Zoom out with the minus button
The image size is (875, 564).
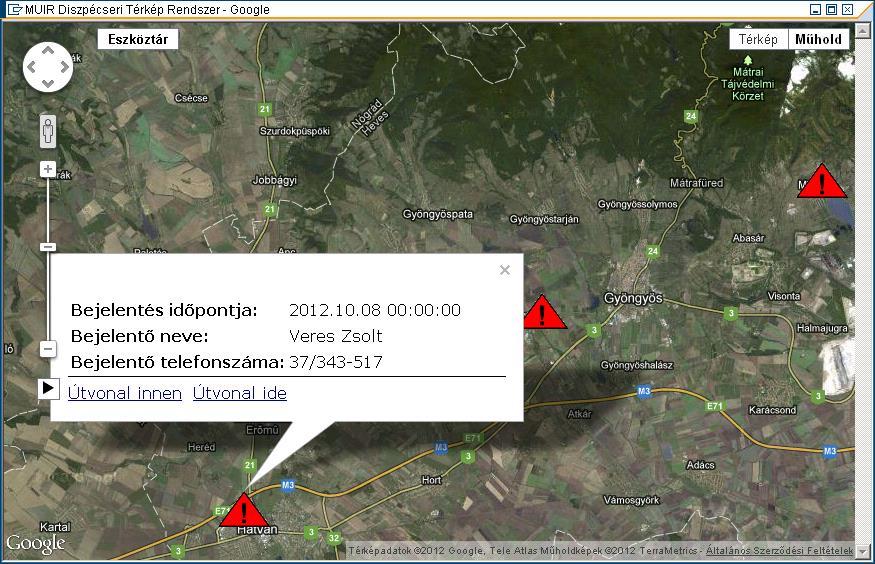[48, 349]
